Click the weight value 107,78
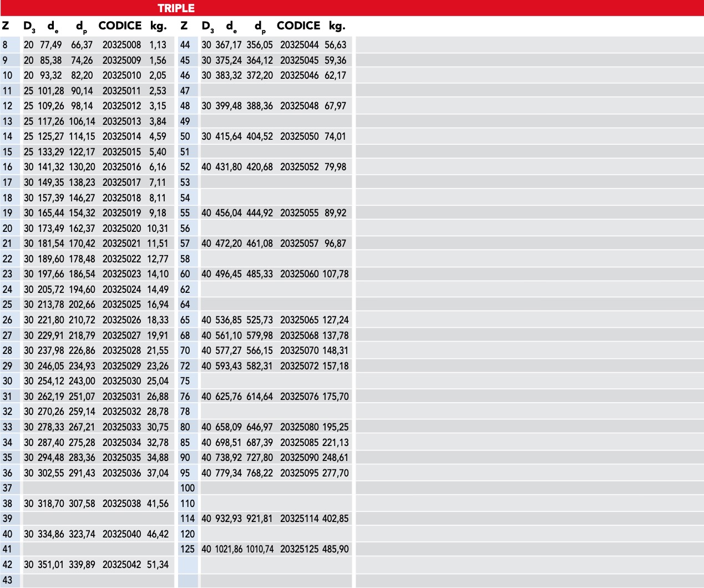This screenshot has height=588, width=704. (336, 274)
